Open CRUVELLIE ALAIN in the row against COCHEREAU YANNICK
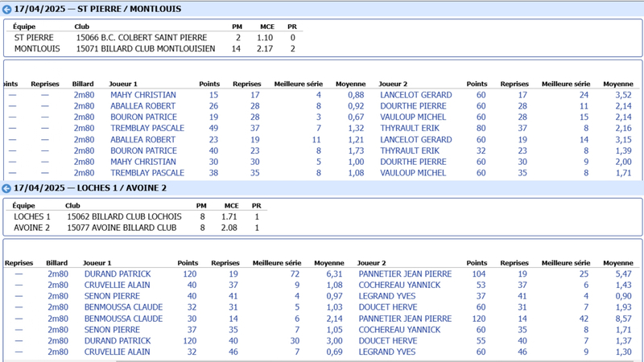The width and height of the screenshot is (644, 362). pyautogui.click(x=117, y=285)
